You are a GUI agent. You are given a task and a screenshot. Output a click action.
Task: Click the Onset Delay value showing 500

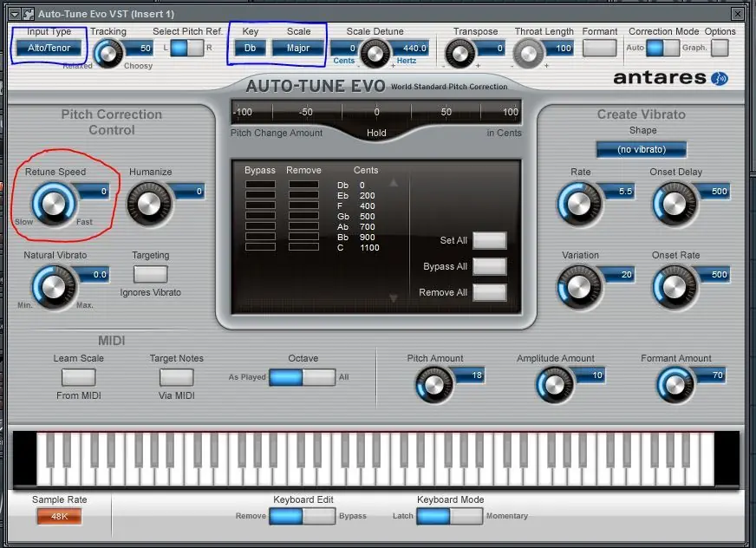tap(714, 192)
